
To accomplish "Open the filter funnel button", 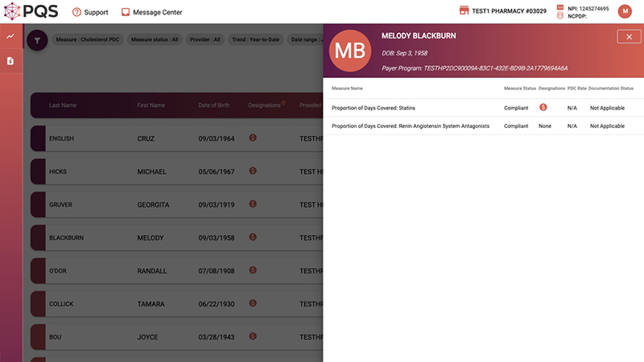I will [37, 40].
